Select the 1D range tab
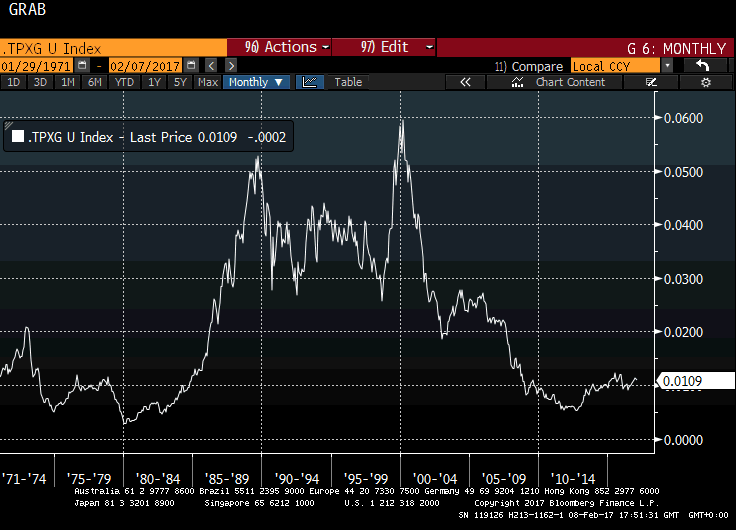This screenshot has width=736, height=530. coord(13,82)
